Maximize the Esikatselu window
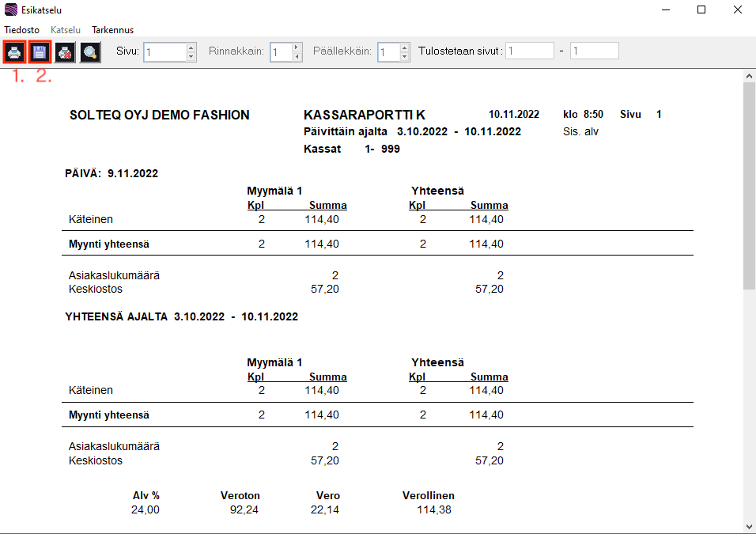This screenshot has width=756, height=534. point(701,10)
